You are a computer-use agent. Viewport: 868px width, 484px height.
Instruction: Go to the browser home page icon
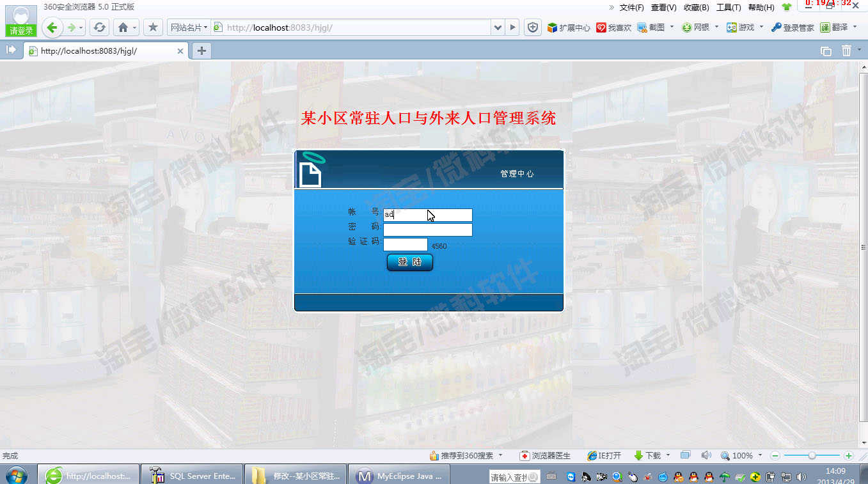click(x=122, y=27)
